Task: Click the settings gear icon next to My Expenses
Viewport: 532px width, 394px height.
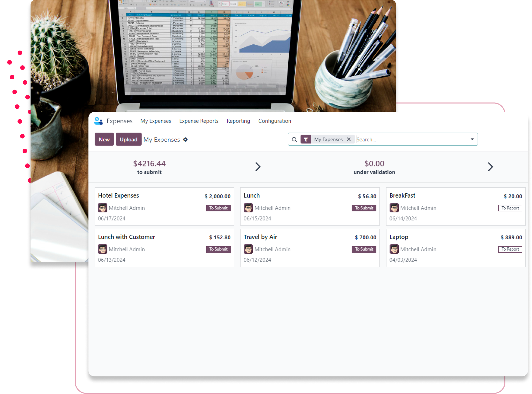Action: [x=185, y=139]
